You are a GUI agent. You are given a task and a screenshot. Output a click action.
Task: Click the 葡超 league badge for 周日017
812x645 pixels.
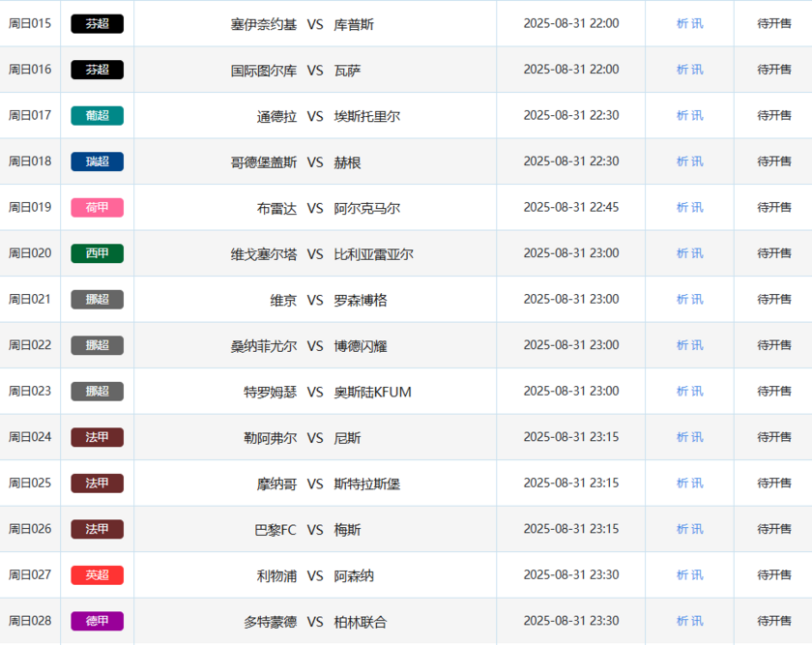pos(97,116)
